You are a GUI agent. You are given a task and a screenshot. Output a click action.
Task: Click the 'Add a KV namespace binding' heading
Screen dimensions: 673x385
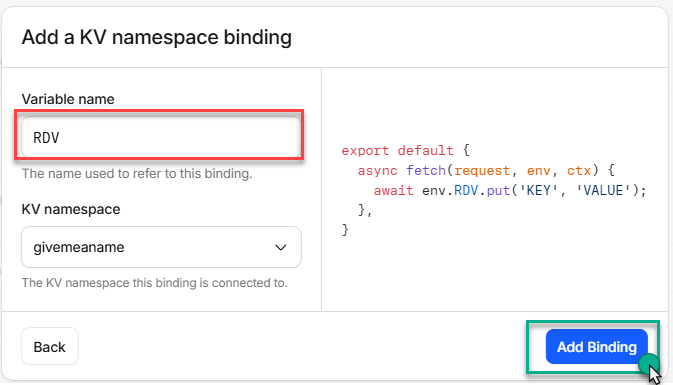pos(157,37)
